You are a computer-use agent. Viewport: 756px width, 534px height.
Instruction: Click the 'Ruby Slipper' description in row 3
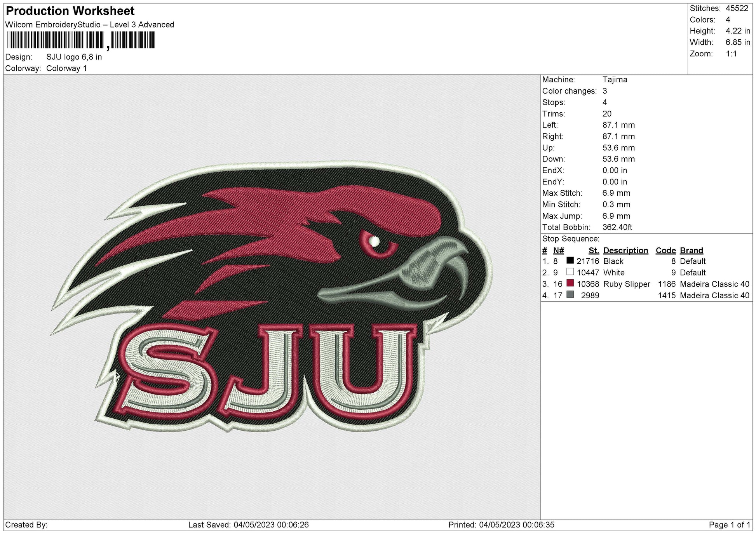coord(626,284)
